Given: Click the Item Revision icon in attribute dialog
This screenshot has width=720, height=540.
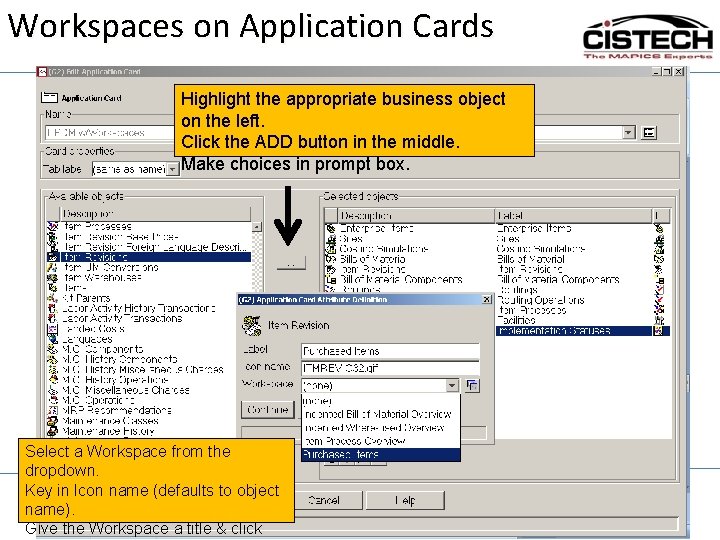Looking at the screenshot, I should [x=252, y=326].
